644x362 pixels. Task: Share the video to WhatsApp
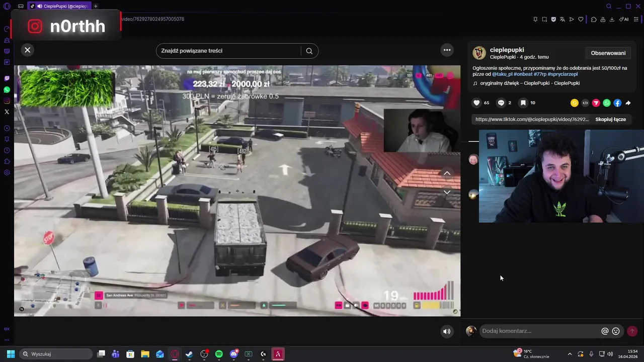pos(607,103)
